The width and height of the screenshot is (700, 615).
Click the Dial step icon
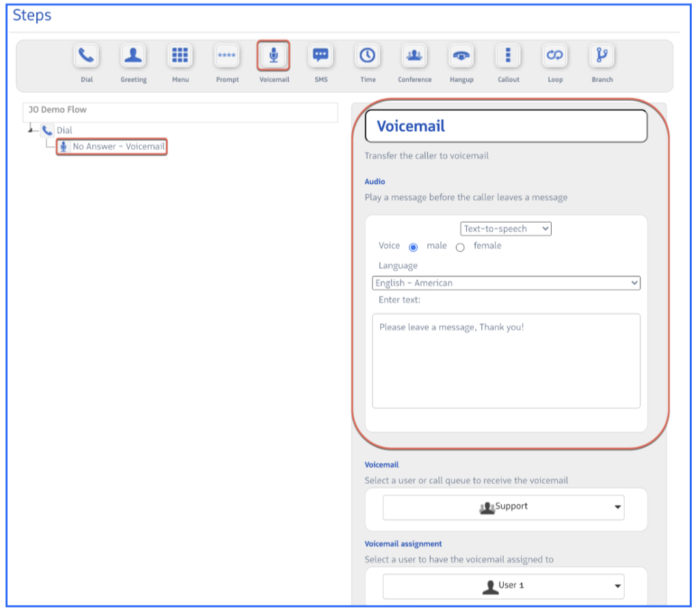[x=86, y=56]
